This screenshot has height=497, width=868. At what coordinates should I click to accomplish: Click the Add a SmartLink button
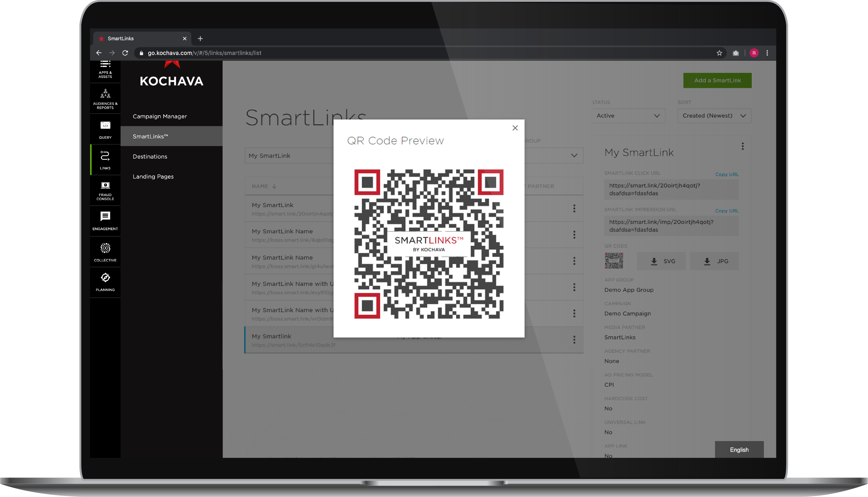click(717, 81)
